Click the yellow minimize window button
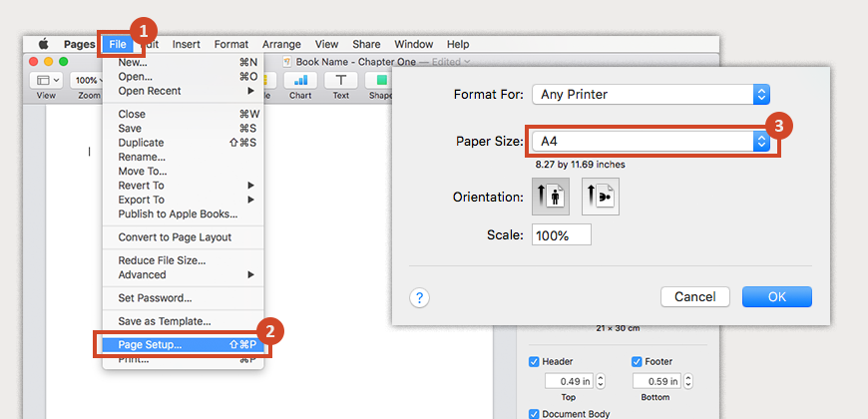This screenshot has height=419, width=868. pyautogui.click(x=49, y=62)
